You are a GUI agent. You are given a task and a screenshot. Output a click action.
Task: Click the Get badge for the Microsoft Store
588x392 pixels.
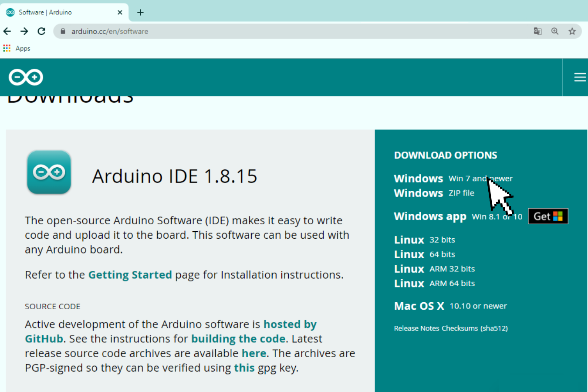(x=548, y=216)
